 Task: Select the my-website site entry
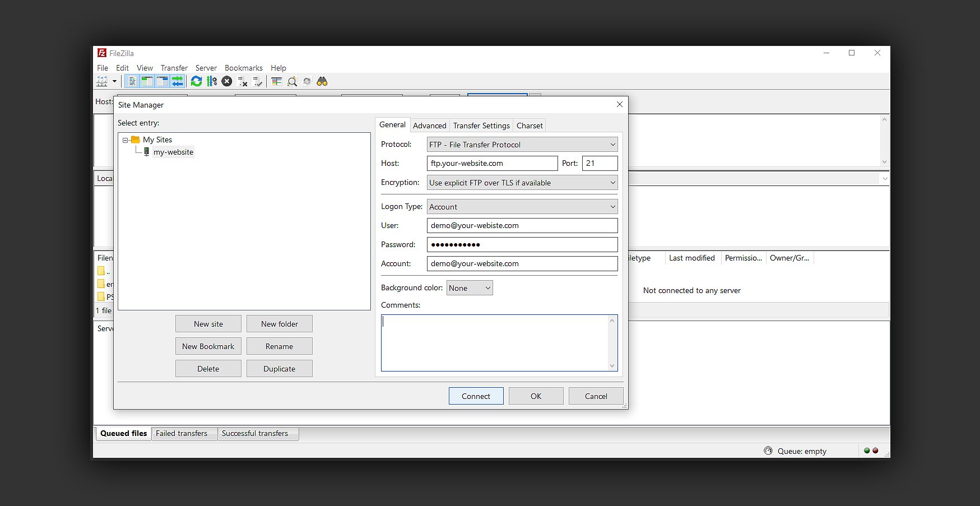pos(173,152)
